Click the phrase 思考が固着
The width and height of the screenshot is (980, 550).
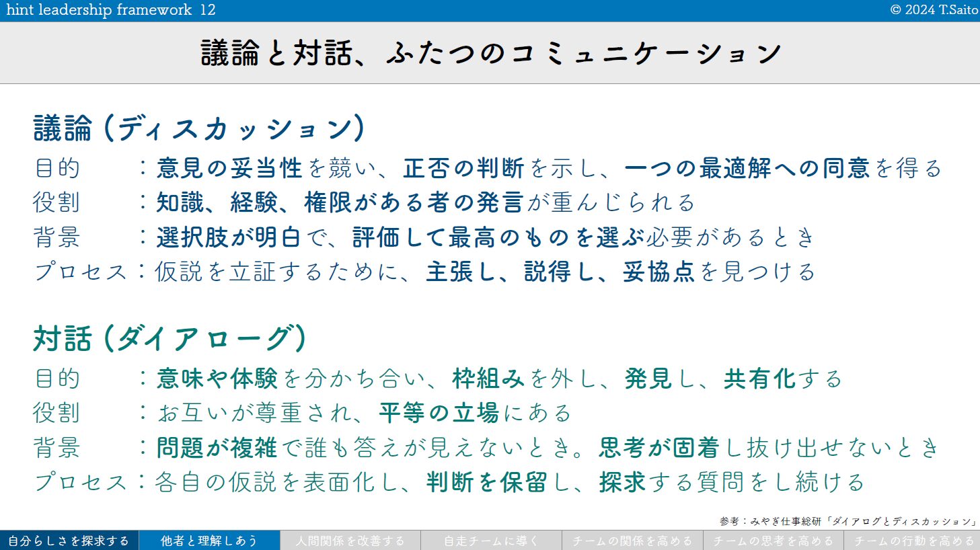coord(659,448)
